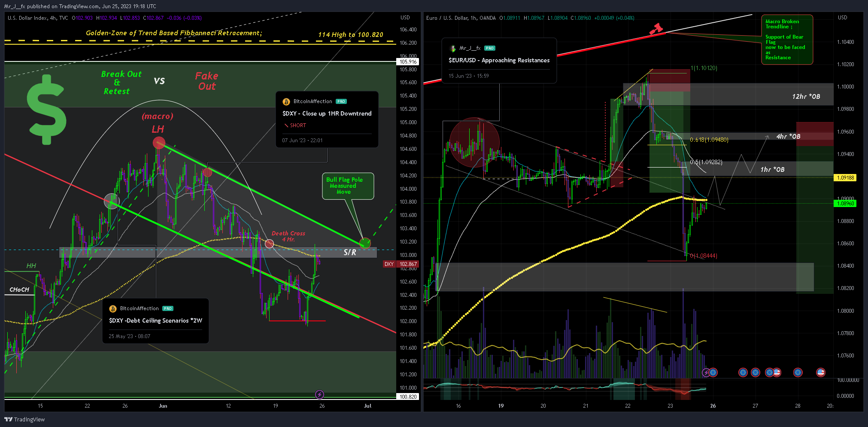868x427 pixels.
Task: Click the 100.820 price label on DXY axis
Action: [408, 397]
